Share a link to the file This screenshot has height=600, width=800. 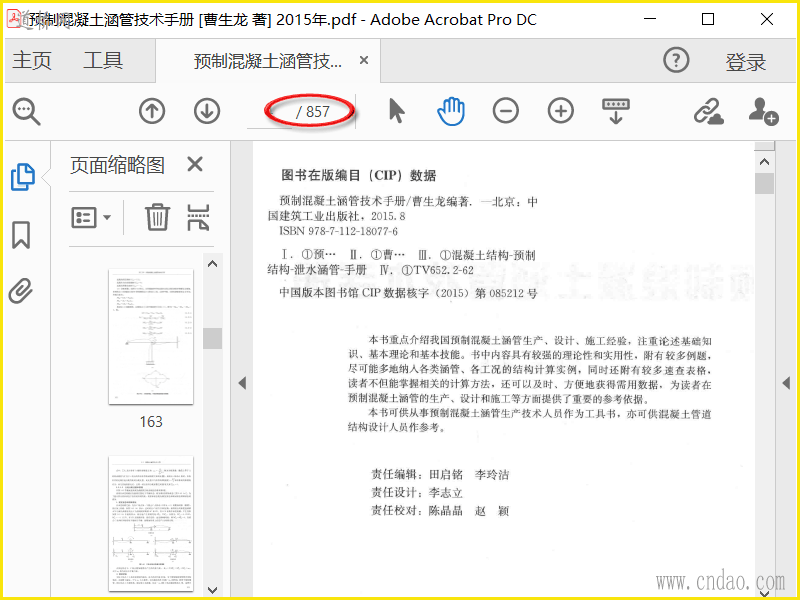708,111
